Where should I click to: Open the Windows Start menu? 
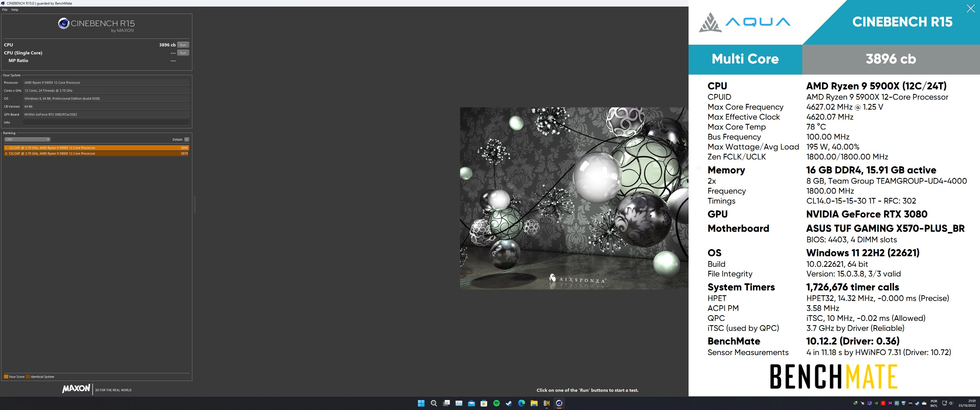point(421,403)
